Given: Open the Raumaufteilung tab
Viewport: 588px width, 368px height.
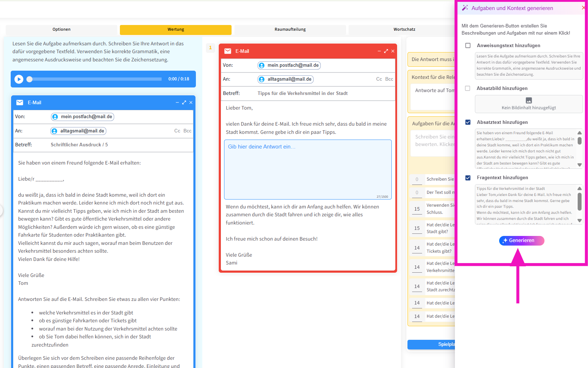Looking at the screenshot, I should click(290, 30).
